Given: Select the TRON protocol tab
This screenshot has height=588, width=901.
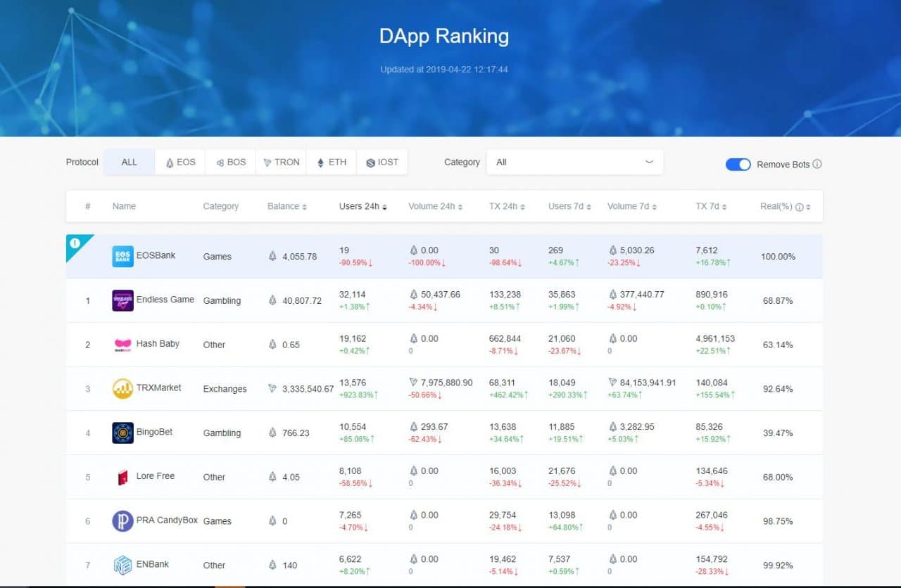Looking at the screenshot, I should pyautogui.click(x=282, y=162).
